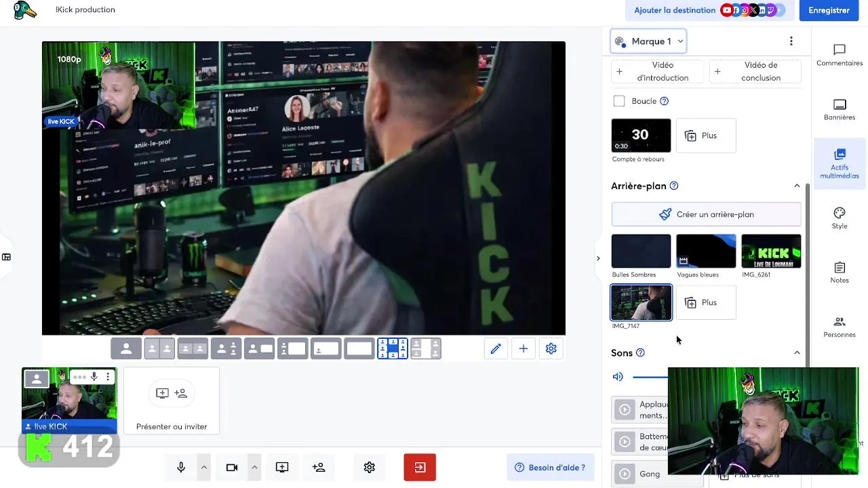Image resolution: width=868 pixels, height=488 pixels.
Task: Collapse the Sons section
Action: [797, 352]
